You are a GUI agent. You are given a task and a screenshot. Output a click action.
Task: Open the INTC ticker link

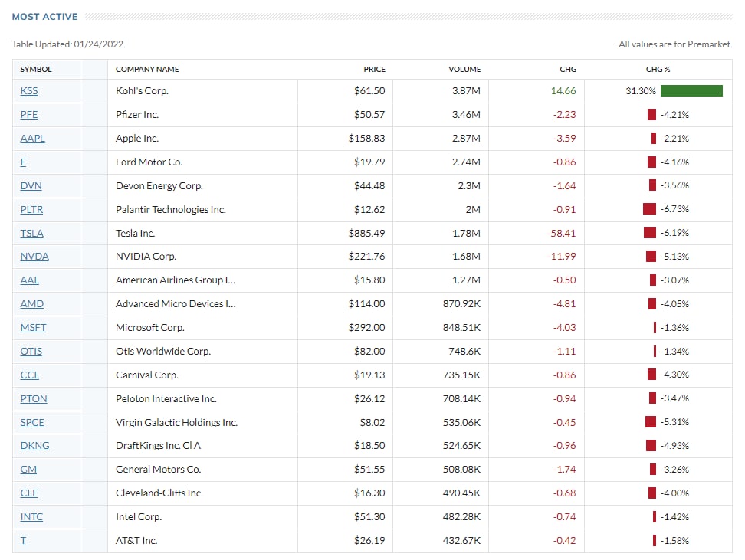[x=31, y=517]
